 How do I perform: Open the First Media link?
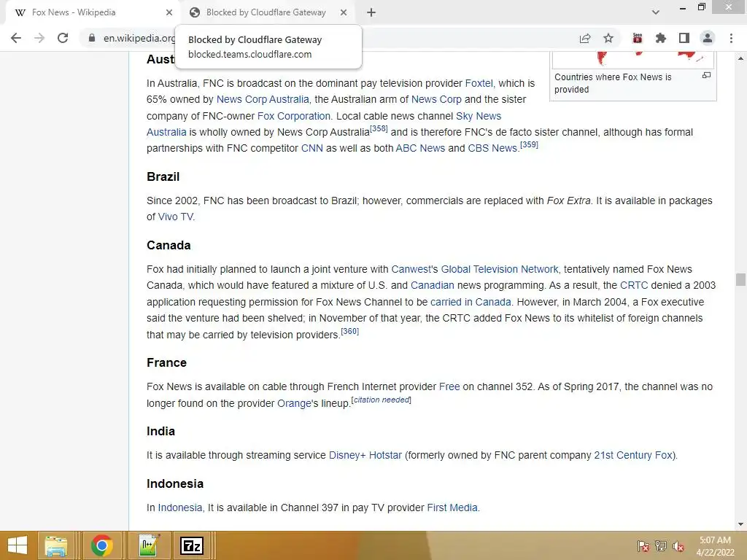(452, 508)
